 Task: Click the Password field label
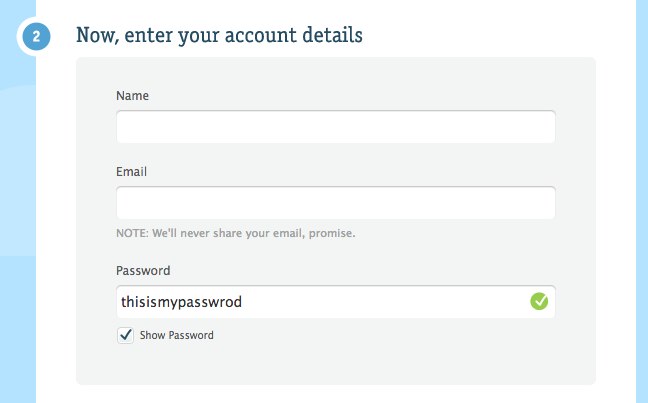click(x=143, y=271)
